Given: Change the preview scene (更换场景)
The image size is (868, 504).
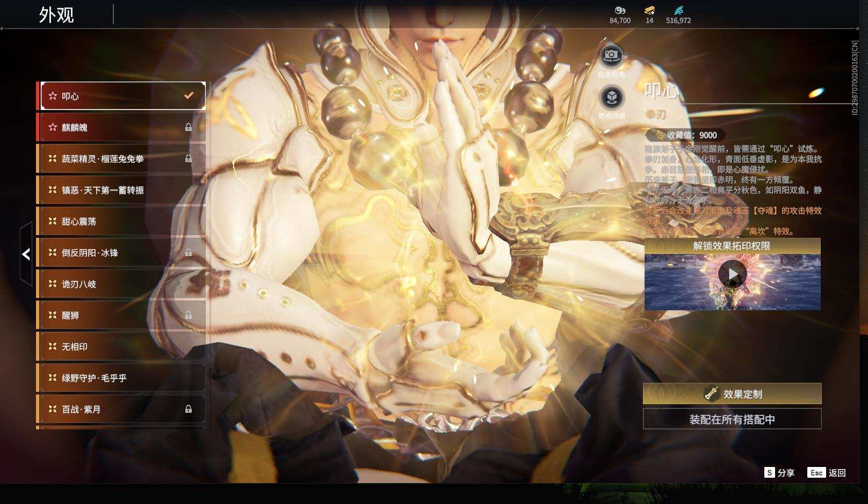Looking at the screenshot, I should [611, 98].
